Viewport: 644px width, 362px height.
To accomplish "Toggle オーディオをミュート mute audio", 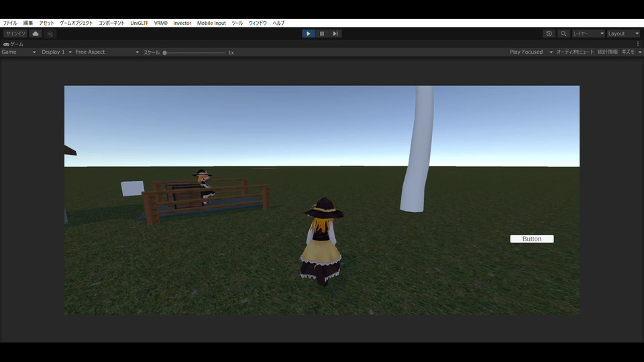I will point(575,52).
